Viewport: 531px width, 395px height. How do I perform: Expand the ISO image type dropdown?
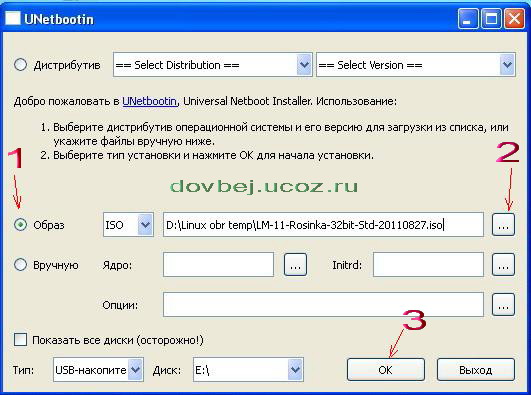(128, 224)
